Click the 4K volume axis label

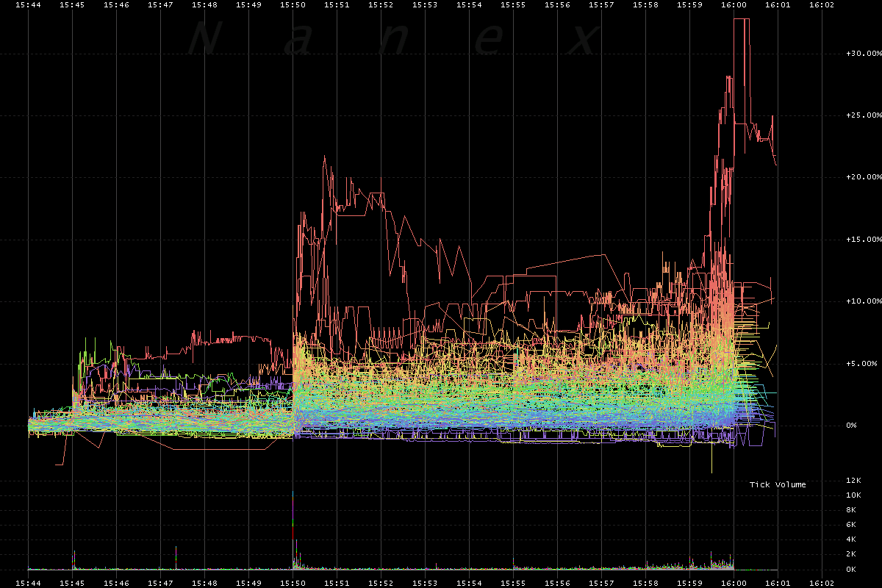851,539
